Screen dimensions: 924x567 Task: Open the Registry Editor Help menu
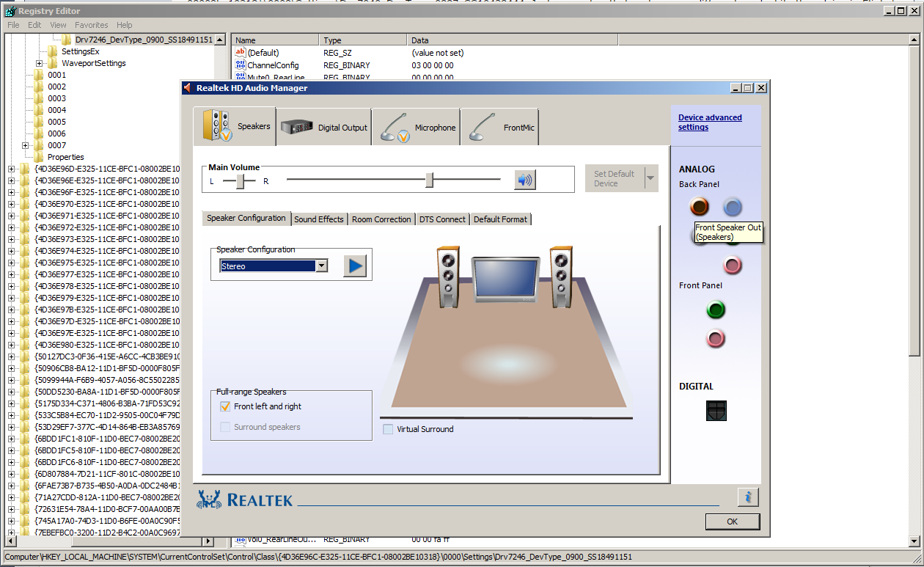[125, 25]
